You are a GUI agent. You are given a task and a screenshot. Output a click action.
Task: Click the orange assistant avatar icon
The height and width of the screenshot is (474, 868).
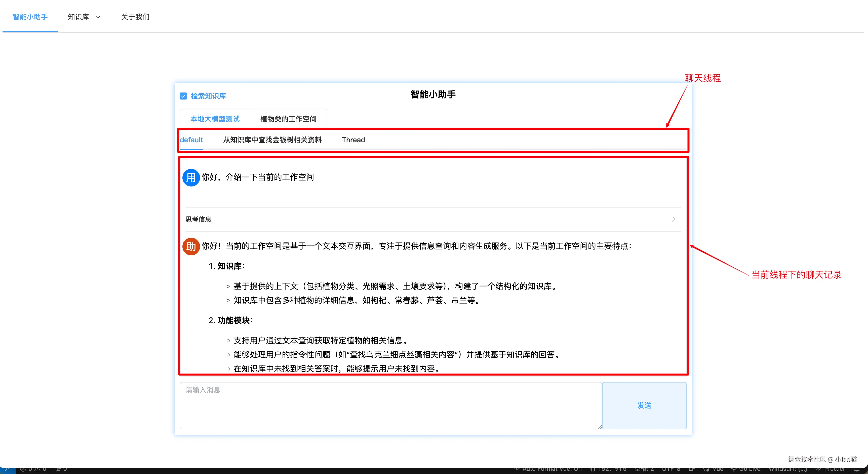[x=191, y=247]
